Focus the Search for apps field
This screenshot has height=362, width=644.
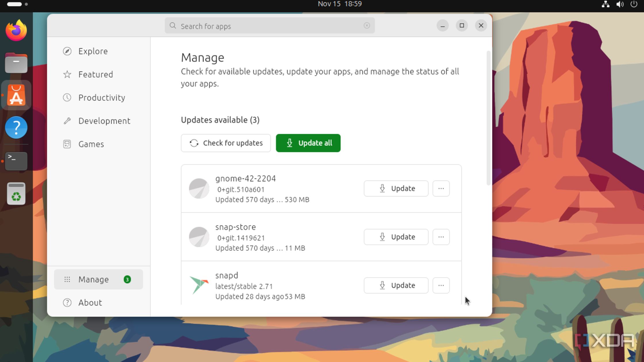click(270, 26)
